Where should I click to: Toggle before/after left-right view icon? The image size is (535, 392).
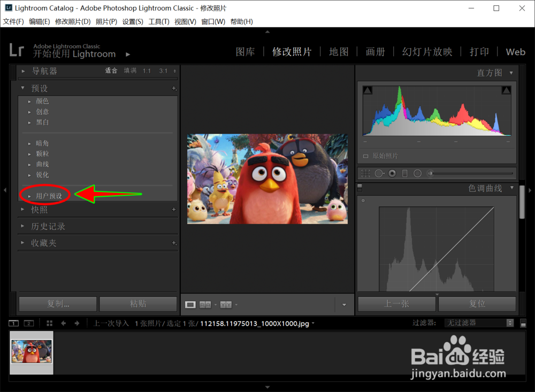(x=205, y=305)
